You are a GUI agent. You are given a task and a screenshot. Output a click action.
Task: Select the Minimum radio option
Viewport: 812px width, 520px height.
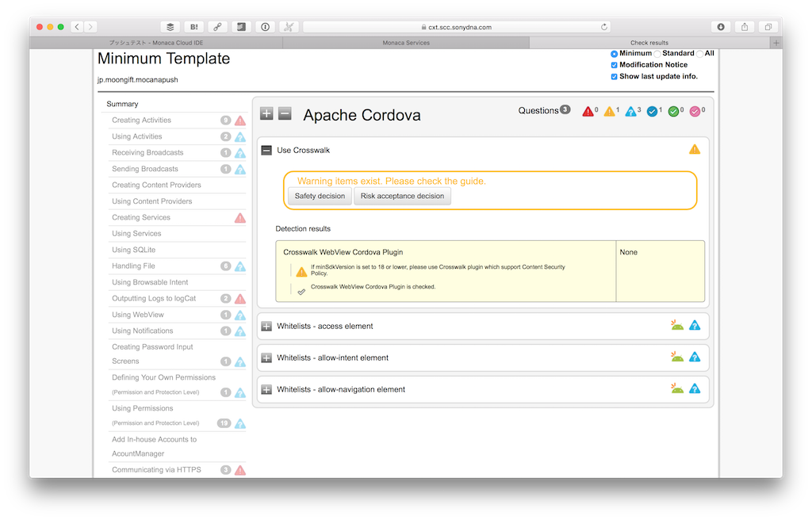coord(615,54)
